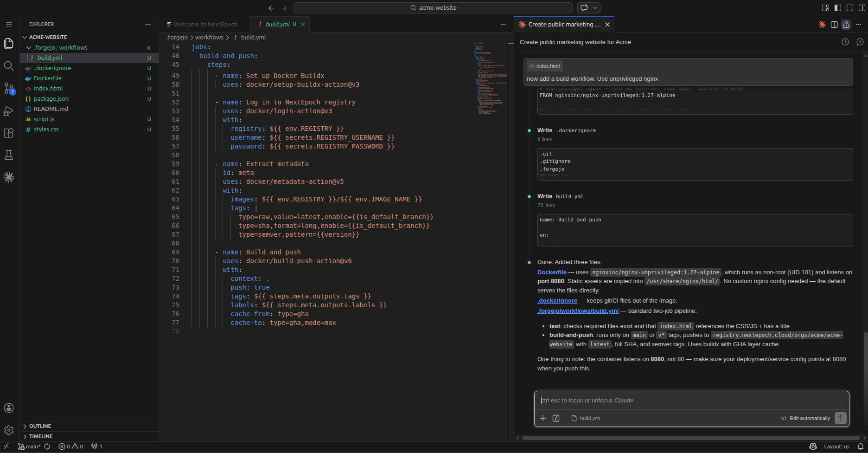Screen dimensions: 868x453
Task: Switch to Welcome to NextEpoch tab
Action: [x=204, y=24]
